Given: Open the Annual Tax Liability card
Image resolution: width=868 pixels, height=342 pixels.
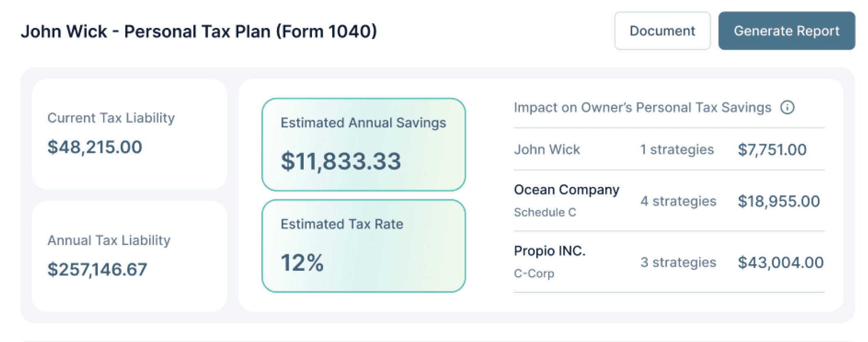Looking at the screenshot, I should [129, 256].
